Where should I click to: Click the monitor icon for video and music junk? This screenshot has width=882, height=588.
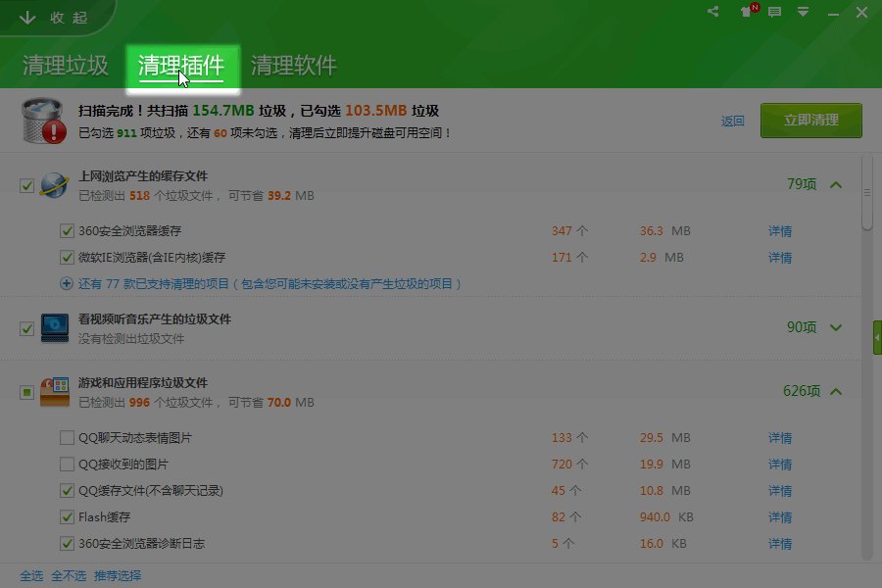(x=54, y=328)
